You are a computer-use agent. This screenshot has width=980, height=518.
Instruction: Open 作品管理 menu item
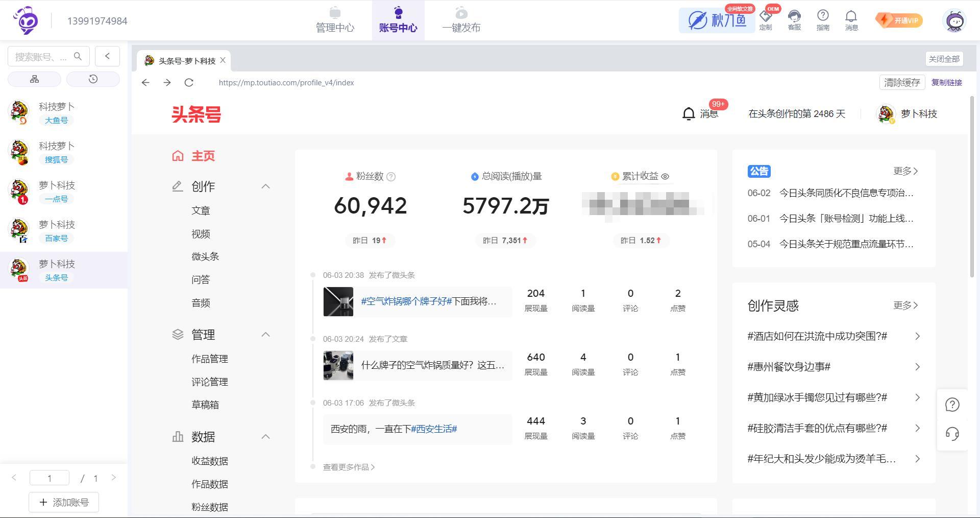point(210,359)
